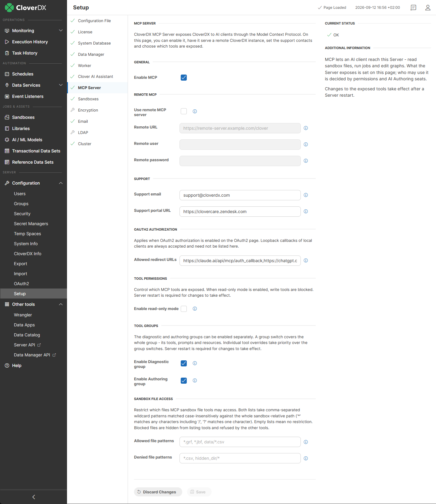
Task: Click the Schedules calendar icon
Action: tap(7, 74)
